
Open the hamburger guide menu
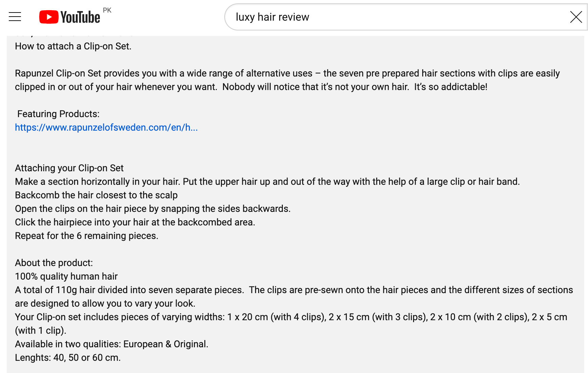[15, 17]
